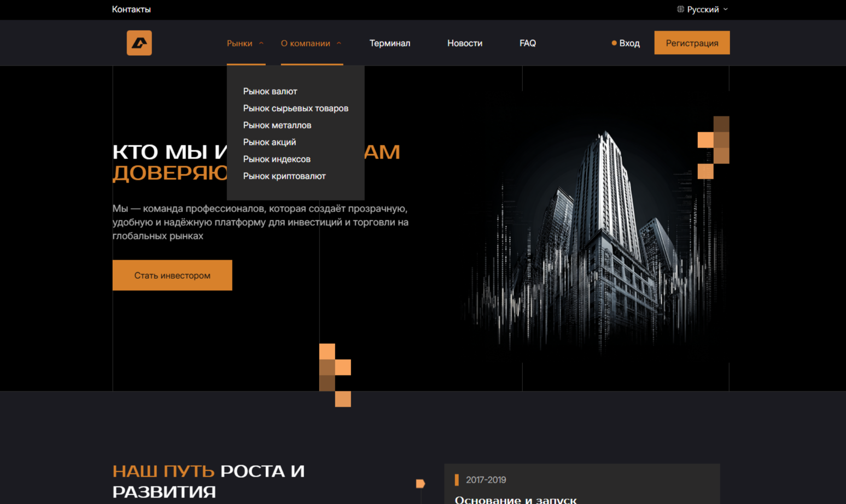This screenshot has width=846, height=504.
Task: Click the Основание и запуск card title
Action: pos(516,499)
